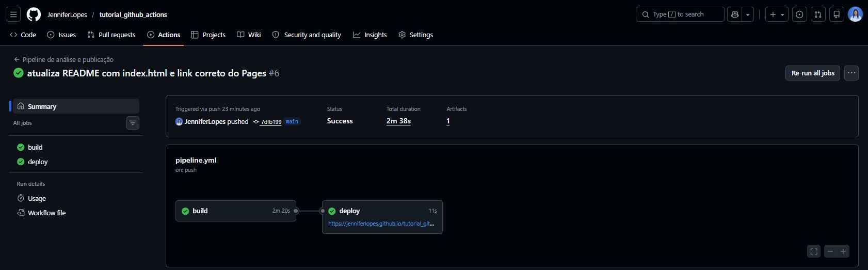Open the workflow run options ellipsis menu
The height and width of the screenshot is (270, 868).
click(851, 73)
